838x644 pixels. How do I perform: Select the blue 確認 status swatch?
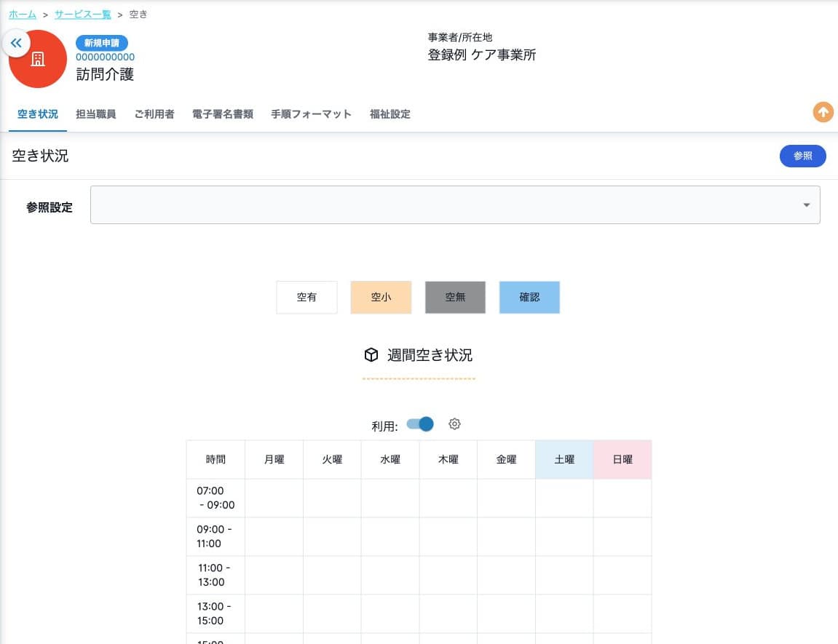529,298
